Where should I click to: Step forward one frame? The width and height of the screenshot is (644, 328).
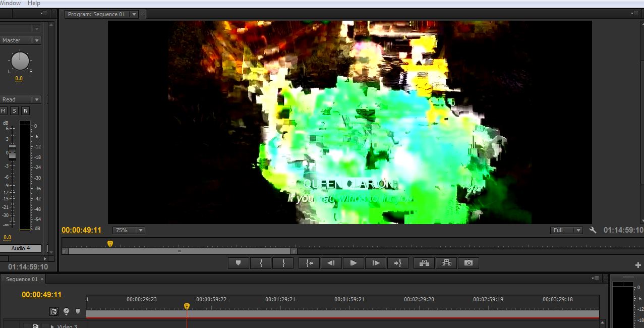[376, 263]
